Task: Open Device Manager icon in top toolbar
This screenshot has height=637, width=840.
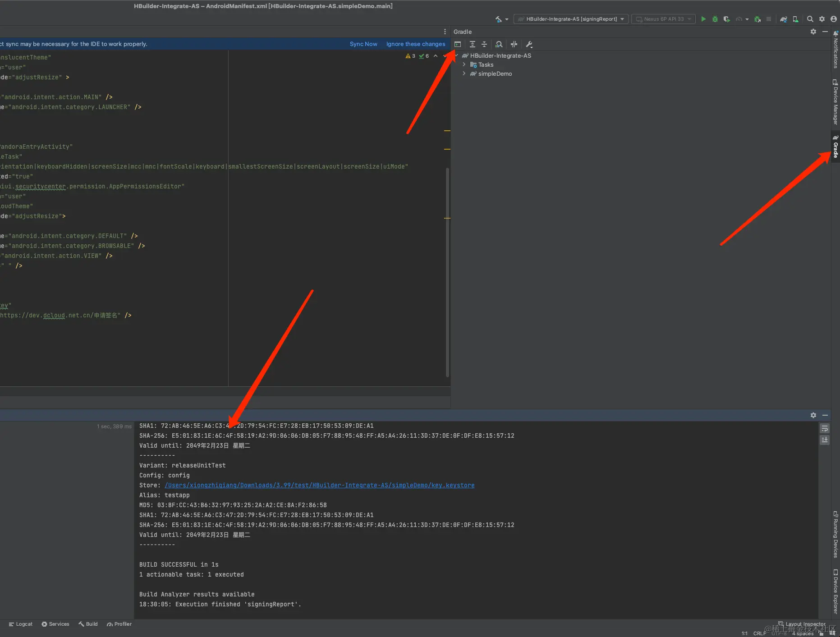Action: pyautogui.click(x=795, y=19)
